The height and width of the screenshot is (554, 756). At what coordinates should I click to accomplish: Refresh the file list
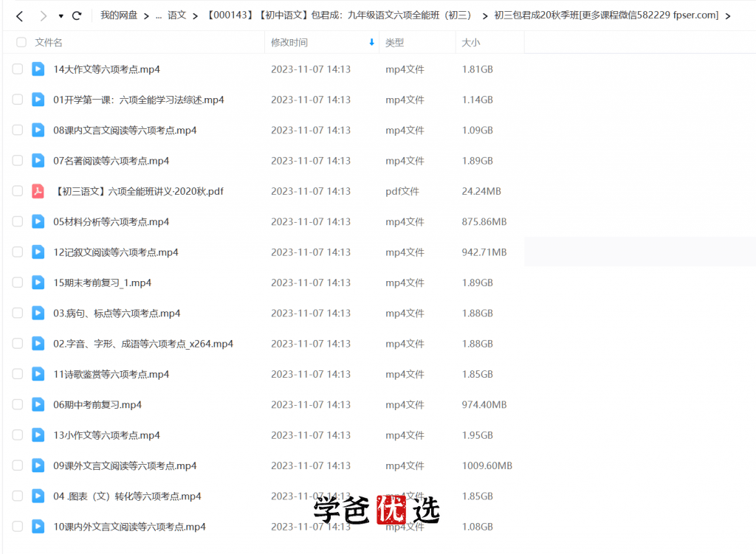click(x=77, y=16)
